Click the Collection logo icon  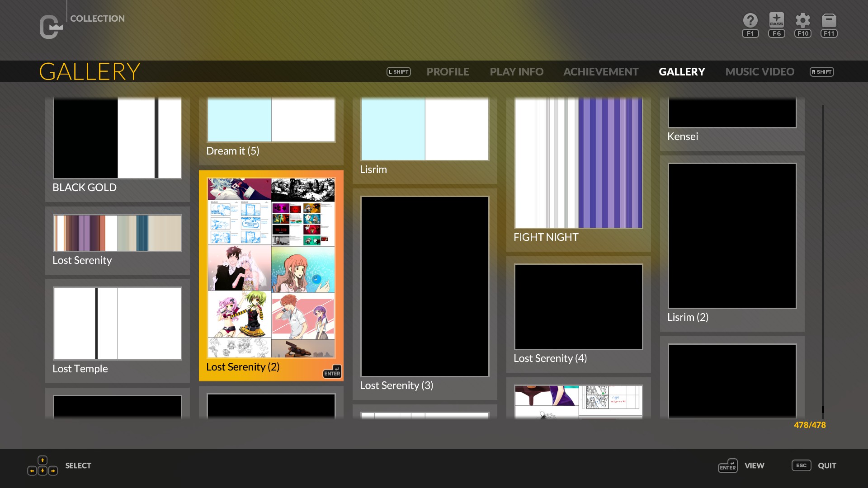tap(51, 27)
